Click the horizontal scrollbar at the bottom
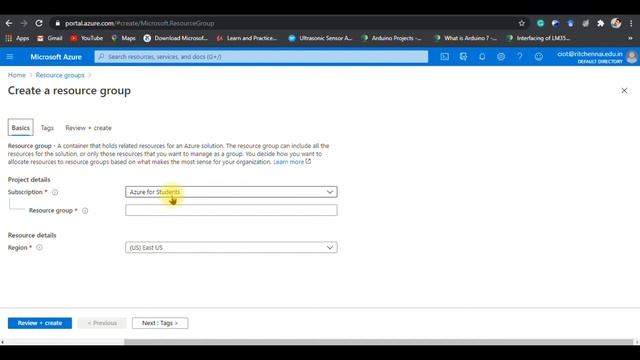This screenshot has width=640, height=360. click(378, 342)
